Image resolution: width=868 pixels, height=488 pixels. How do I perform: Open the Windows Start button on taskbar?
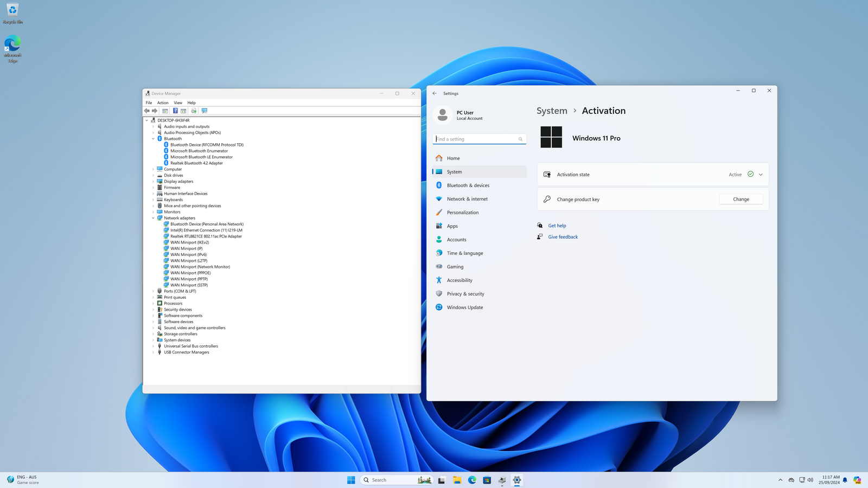(x=351, y=480)
